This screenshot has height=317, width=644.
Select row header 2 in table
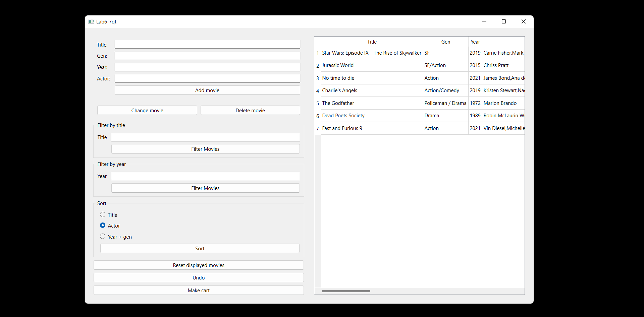click(x=318, y=66)
